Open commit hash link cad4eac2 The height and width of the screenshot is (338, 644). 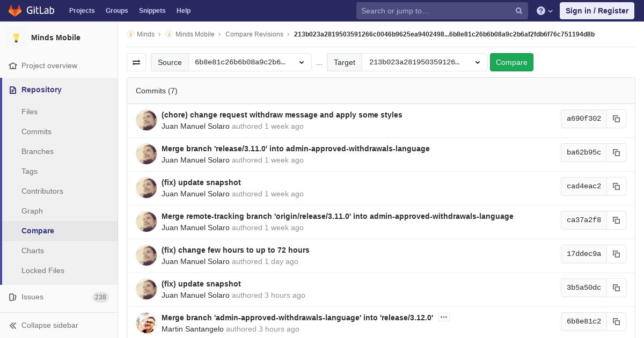pos(584,186)
